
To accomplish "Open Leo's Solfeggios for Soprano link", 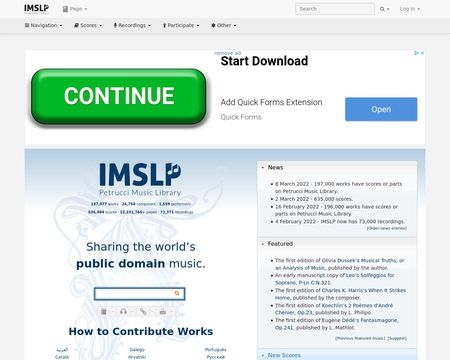I will (335, 279).
